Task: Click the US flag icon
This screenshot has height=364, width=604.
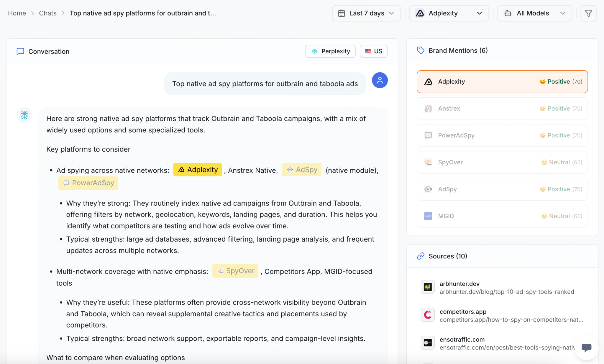Action: click(x=368, y=51)
